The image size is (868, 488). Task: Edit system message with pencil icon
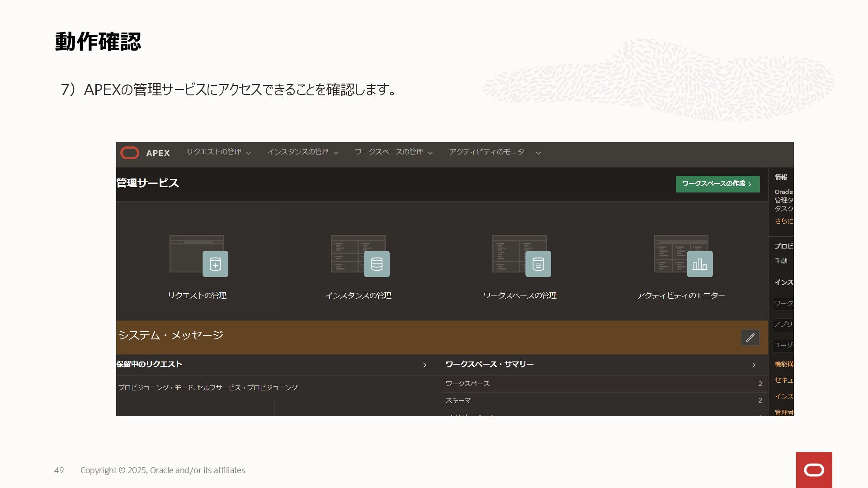pyautogui.click(x=750, y=338)
